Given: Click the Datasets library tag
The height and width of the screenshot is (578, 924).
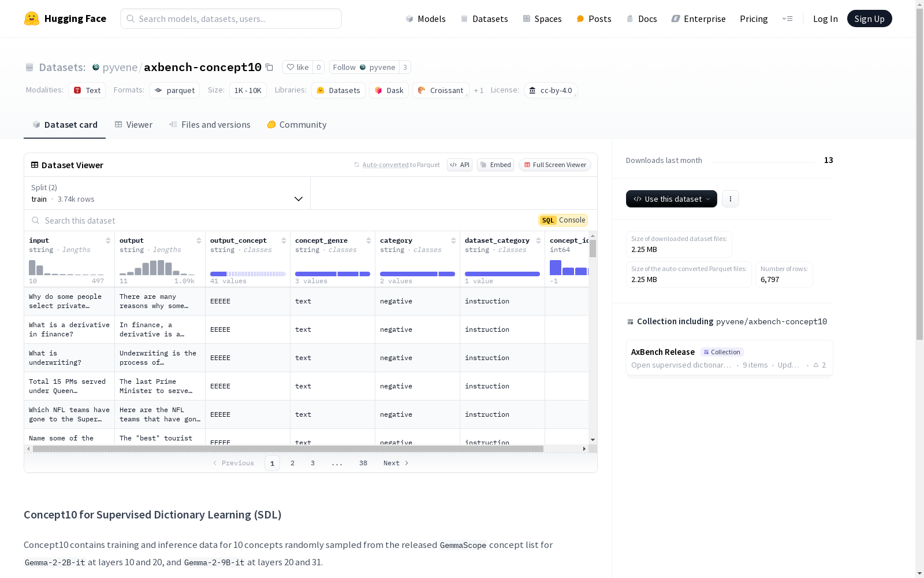Looking at the screenshot, I should pos(338,90).
